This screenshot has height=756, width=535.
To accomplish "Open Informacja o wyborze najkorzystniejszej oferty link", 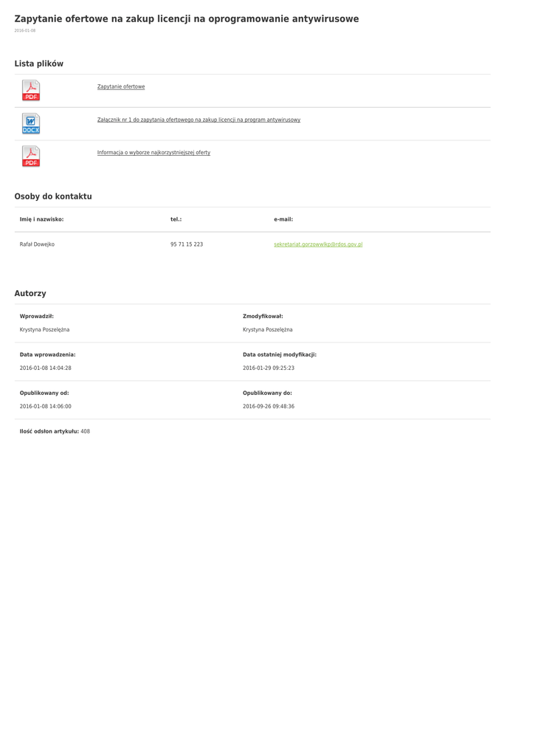I will tap(153, 153).
